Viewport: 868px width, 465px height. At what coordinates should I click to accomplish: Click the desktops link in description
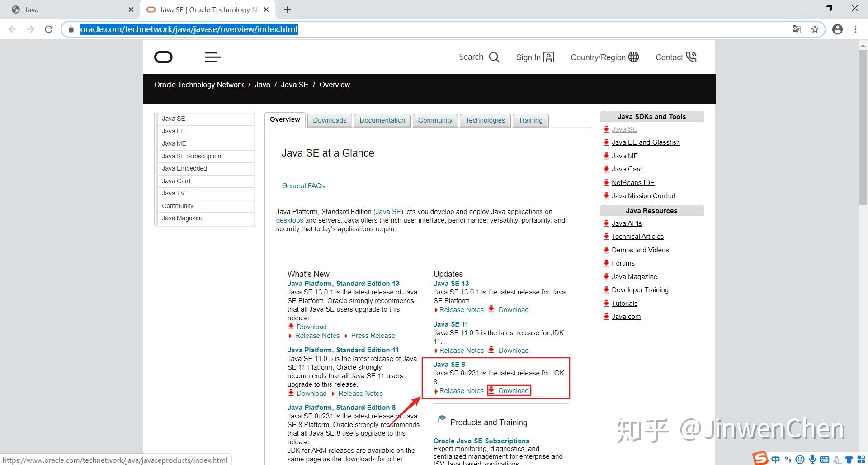289,220
